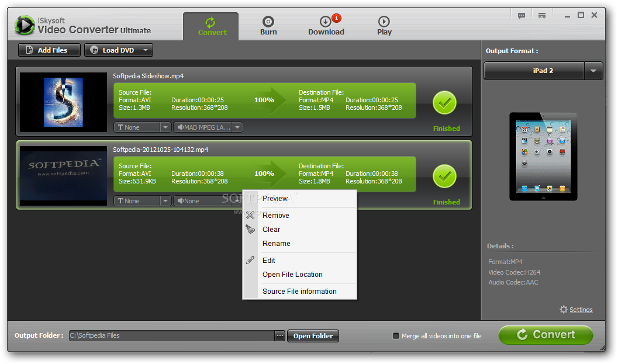Enable Merge all videos into one file
Screen dimensions: 618x364
tap(396, 336)
